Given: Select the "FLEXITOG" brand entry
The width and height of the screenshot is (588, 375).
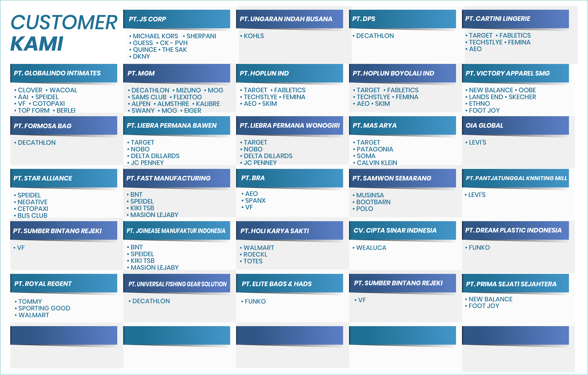Looking at the screenshot, I should click(187, 97).
